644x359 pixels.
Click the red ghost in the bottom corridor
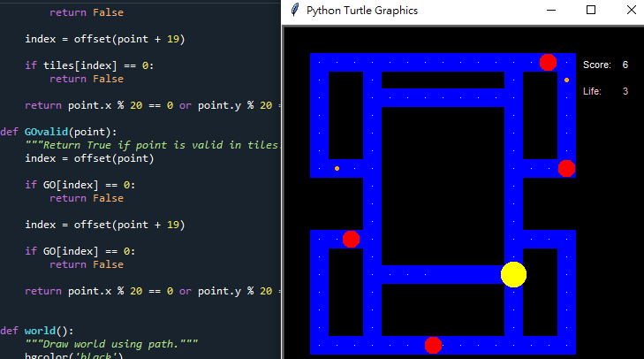pos(433,345)
